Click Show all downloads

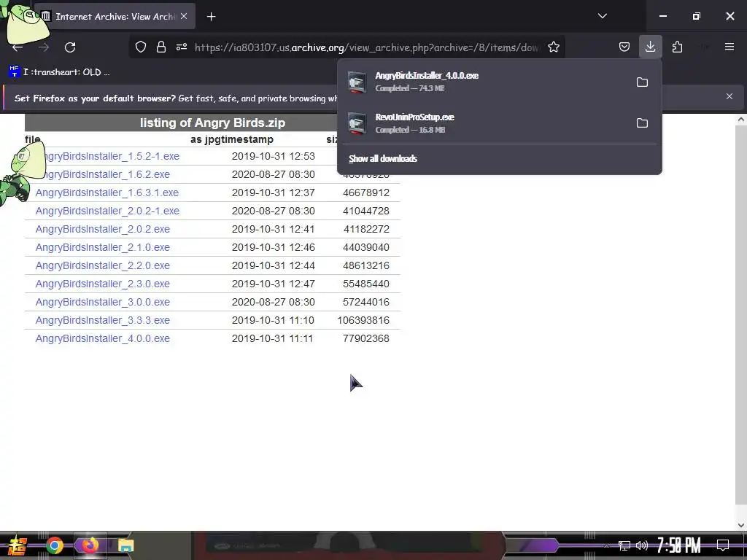pos(382,158)
